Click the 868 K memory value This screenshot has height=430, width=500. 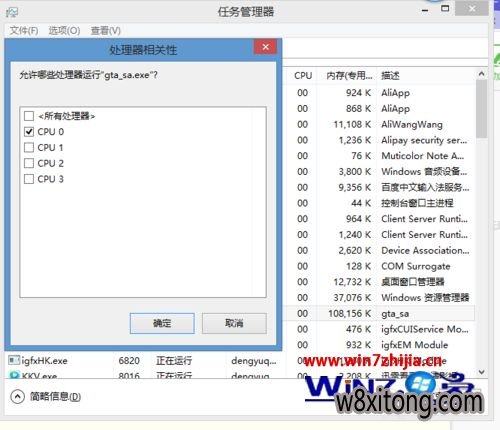point(358,108)
